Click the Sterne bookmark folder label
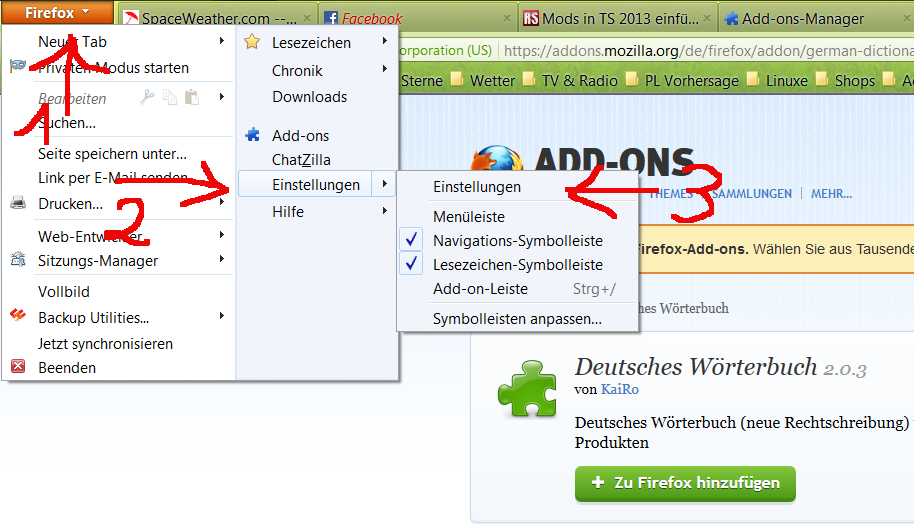 pyautogui.click(x=422, y=80)
